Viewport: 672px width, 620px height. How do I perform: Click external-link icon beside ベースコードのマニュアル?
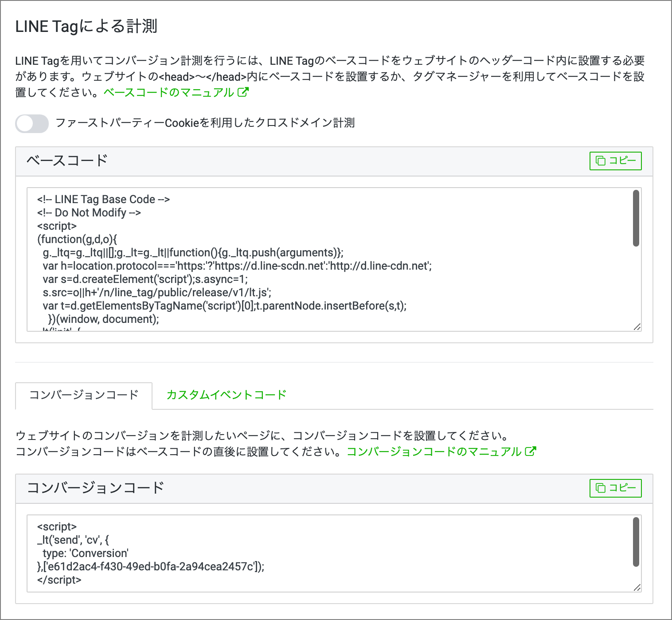tap(243, 92)
